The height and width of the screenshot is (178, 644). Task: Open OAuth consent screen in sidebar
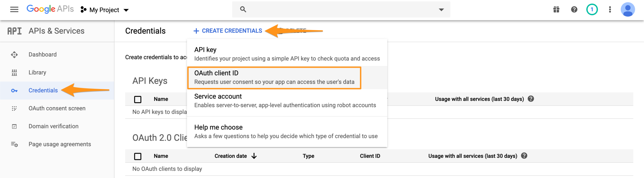coord(57,108)
